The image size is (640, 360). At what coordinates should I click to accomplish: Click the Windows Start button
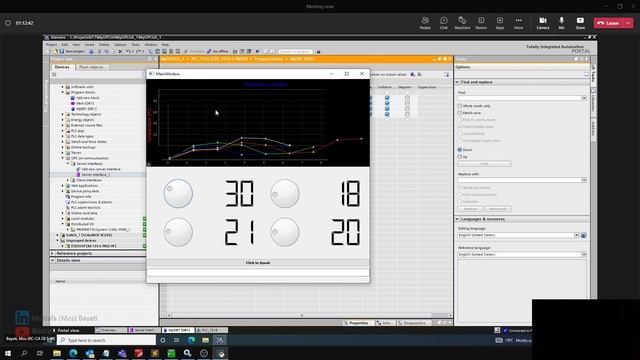[x=8, y=353]
